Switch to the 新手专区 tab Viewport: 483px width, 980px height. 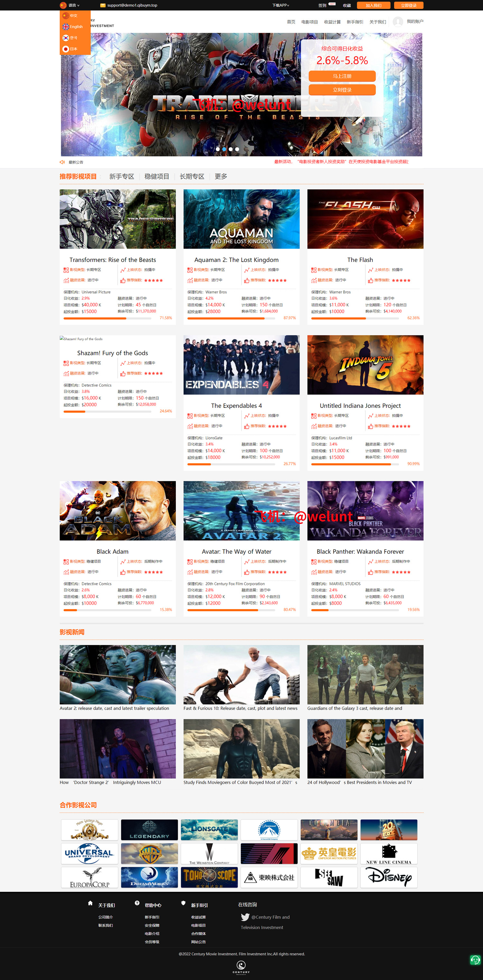[x=122, y=177]
